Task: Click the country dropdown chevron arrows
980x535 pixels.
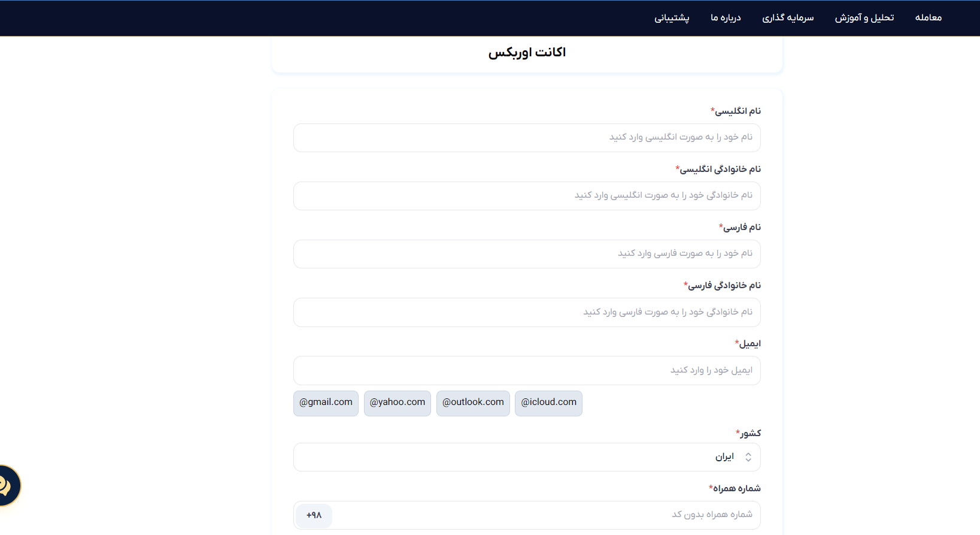Action: 748,457
